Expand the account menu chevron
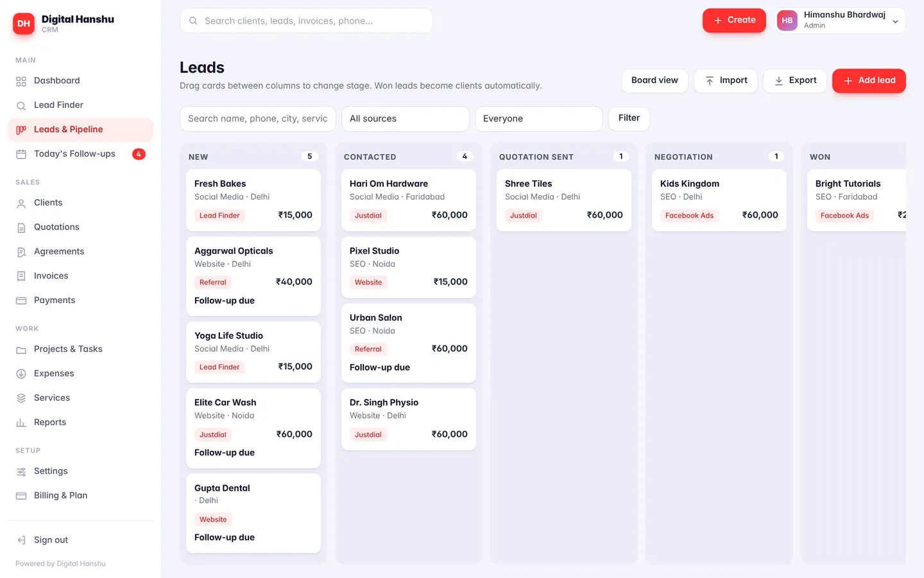Image resolution: width=924 pixels, height=578 pixels. 895,21
